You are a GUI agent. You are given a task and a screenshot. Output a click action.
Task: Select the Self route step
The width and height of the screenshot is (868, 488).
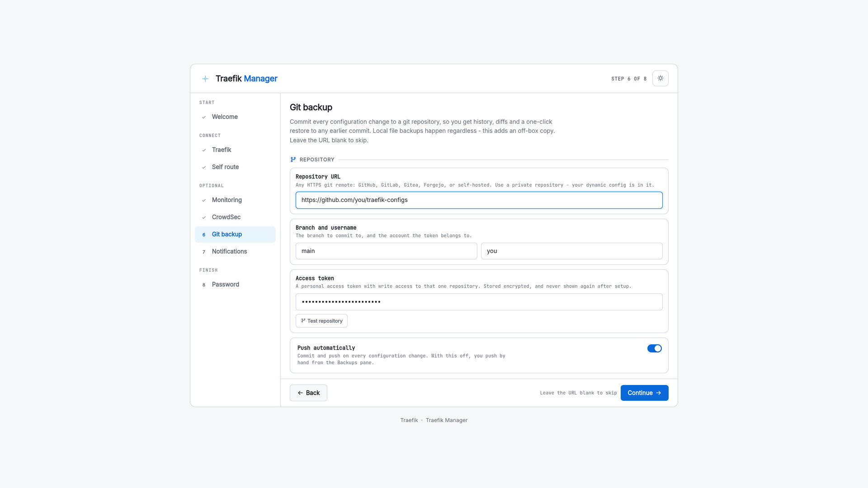tap(235, 167)
